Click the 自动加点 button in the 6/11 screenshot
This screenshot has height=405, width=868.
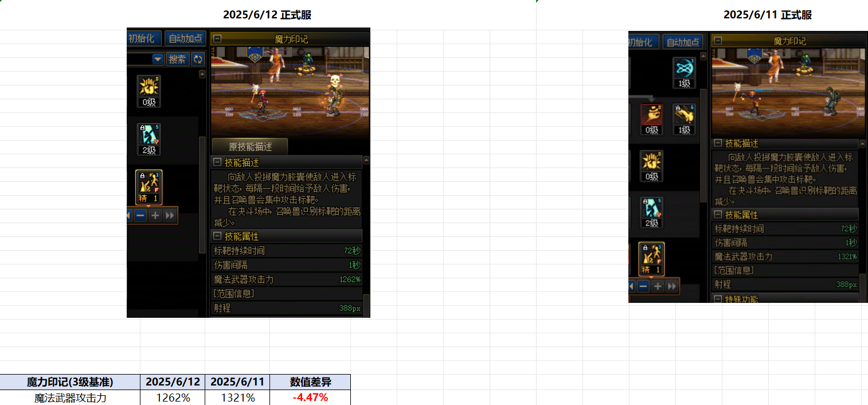(683, 42)
